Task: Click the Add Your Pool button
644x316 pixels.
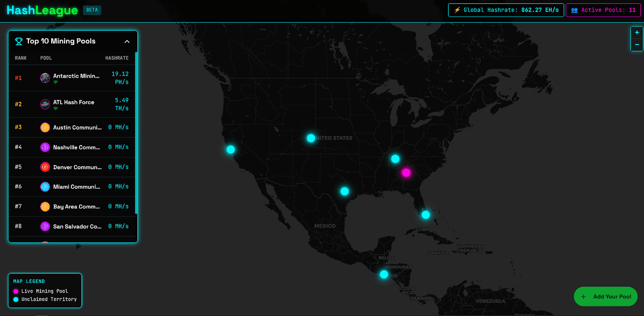Action: (x=605, y=297)
